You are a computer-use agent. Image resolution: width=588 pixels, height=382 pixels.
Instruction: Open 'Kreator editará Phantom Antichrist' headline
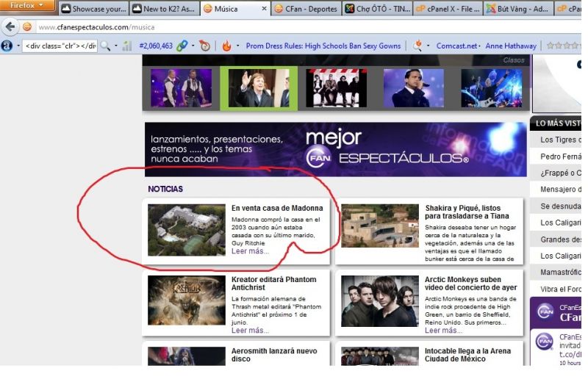(x=273, y=284)
